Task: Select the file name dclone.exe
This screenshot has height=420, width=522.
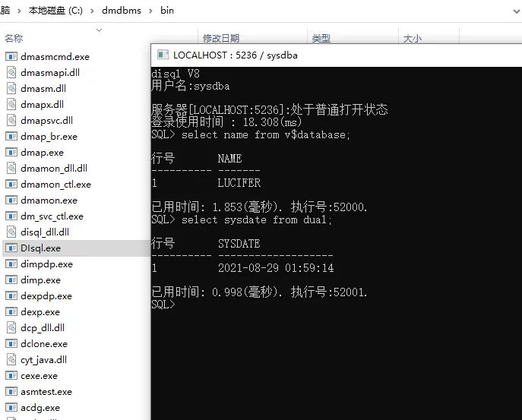Action: point(44,343)
